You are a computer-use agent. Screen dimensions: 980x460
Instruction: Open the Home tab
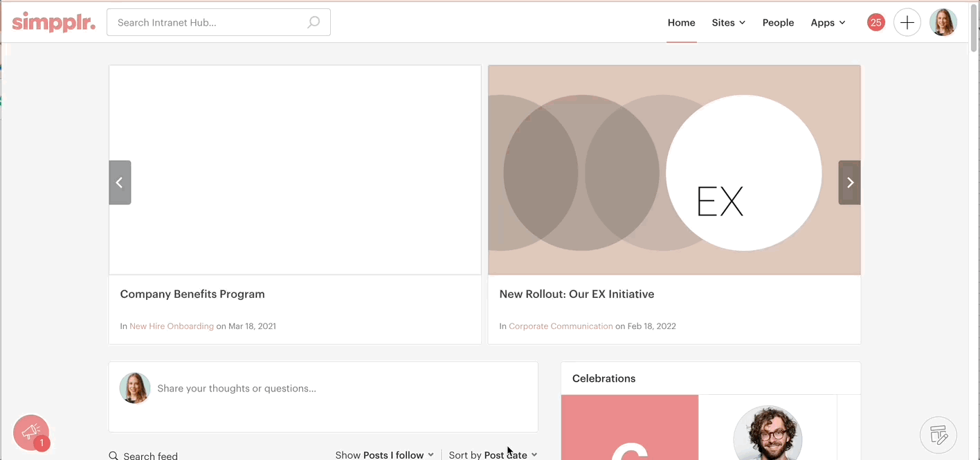pyautogui.click(x=682, y=22)
